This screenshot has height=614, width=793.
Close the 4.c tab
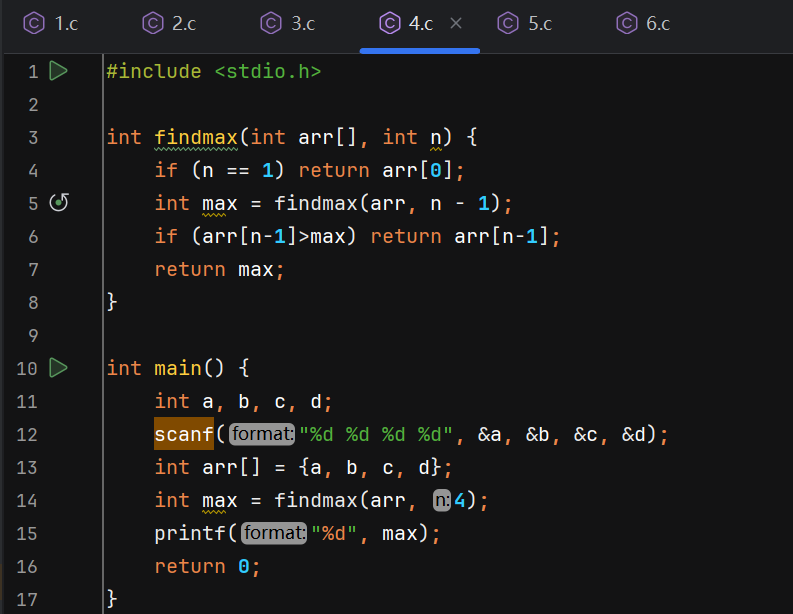456,23
